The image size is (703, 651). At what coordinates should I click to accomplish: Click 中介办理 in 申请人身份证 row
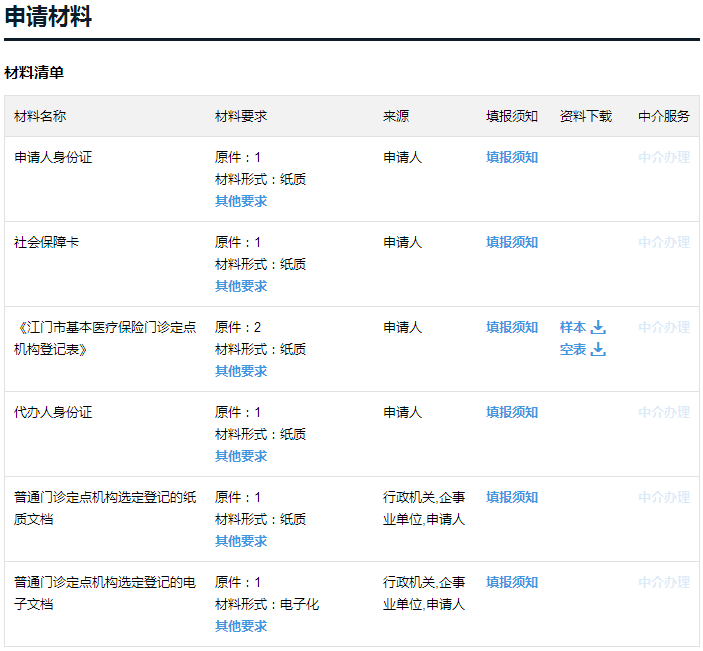tap(664, 157)
